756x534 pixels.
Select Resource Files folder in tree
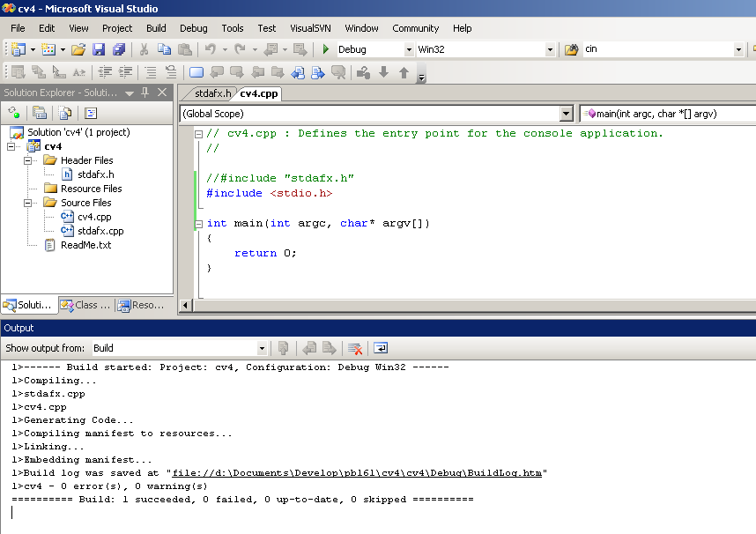(91, 189)
